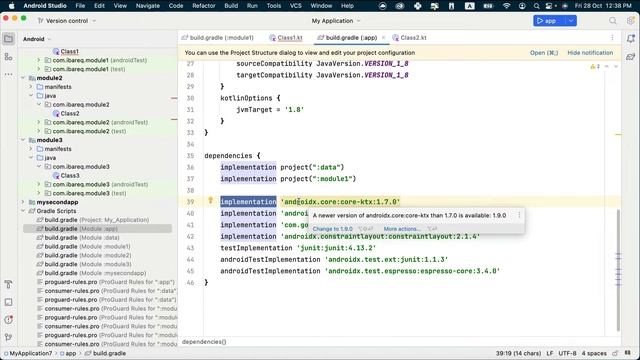
Task: Click the Open Project Structure link
Action: coord(544,53)
